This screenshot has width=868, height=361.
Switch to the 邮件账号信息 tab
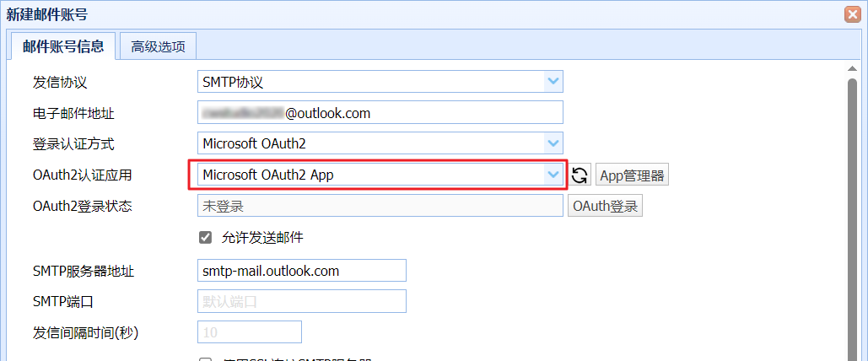click(63, 46)
